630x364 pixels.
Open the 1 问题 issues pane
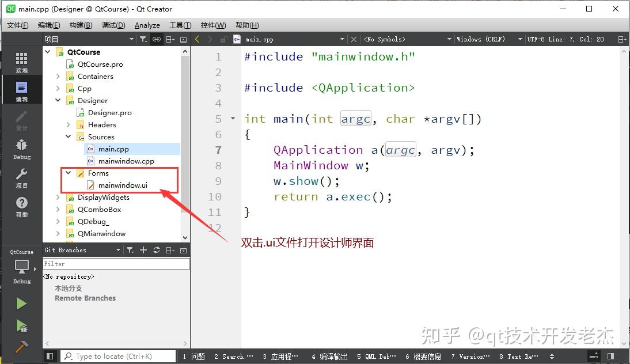click(x=195, y=356)
